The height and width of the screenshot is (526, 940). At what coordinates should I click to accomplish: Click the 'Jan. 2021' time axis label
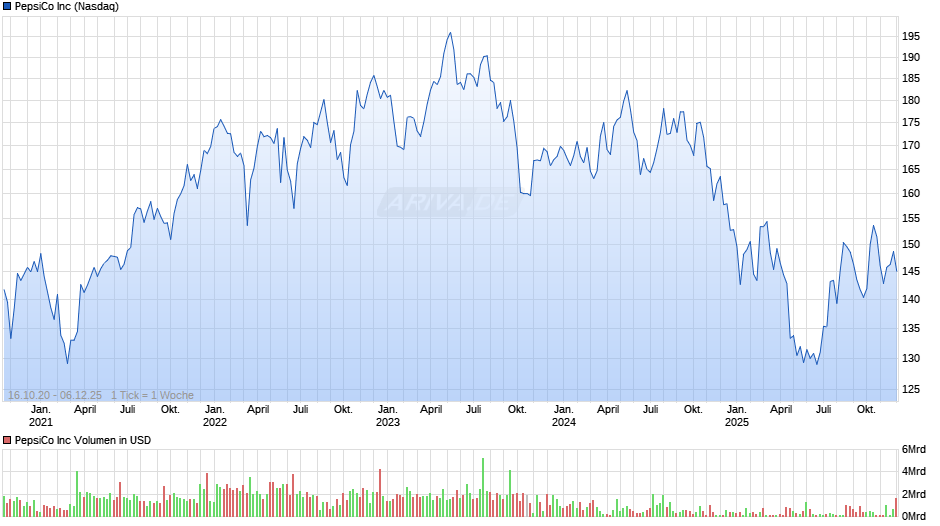coord(41,416)
